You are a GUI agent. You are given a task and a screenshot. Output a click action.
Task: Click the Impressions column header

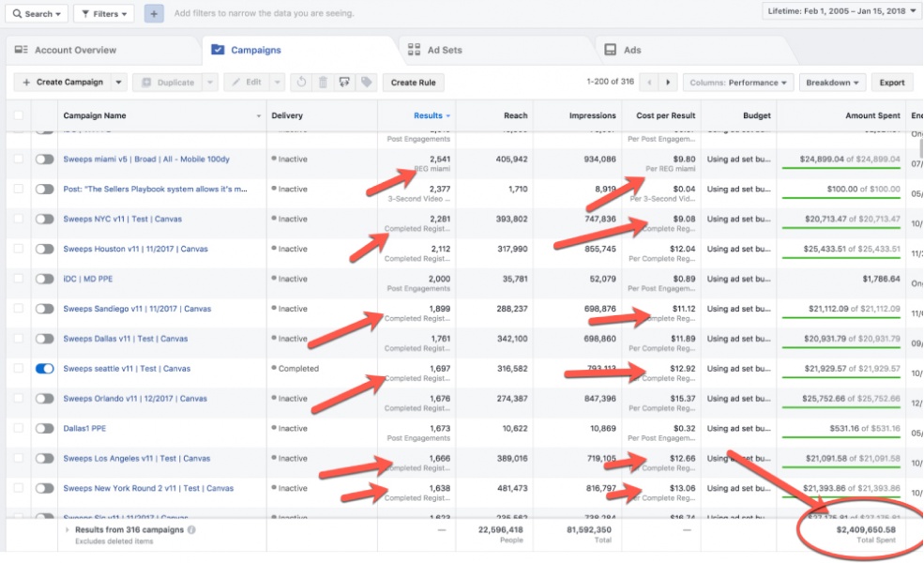point(592,115)
